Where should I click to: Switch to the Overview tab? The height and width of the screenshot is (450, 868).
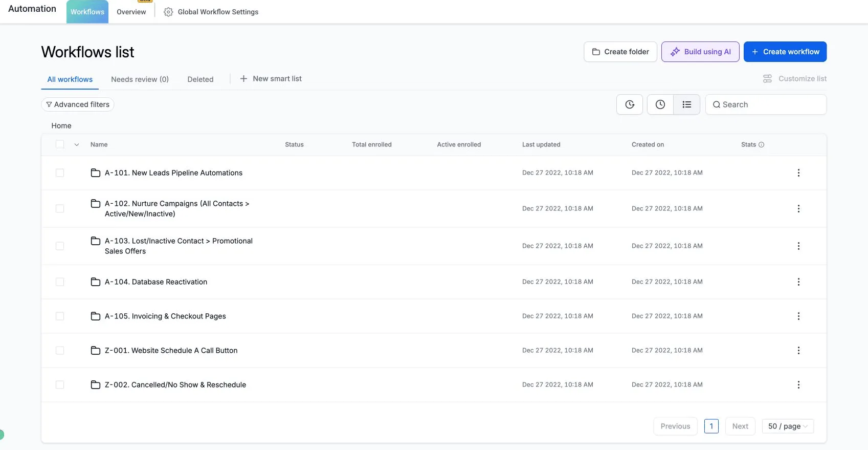pos(131,12)
